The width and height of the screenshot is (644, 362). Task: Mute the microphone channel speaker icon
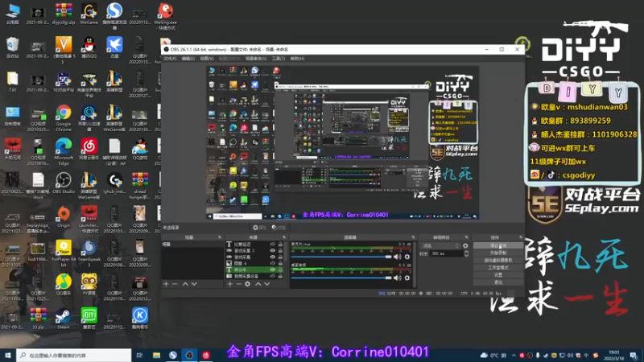click(x=397, y=257)
